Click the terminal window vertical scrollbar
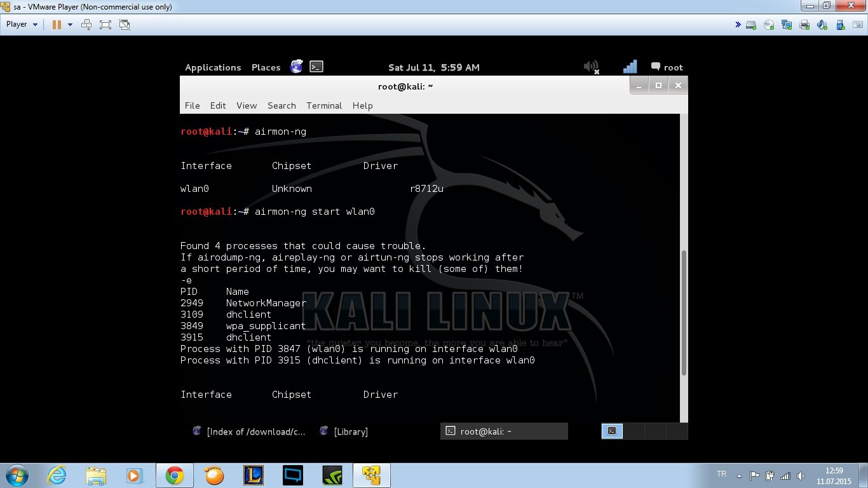This screenshot has width=868, height=488. [x=684, y=312]
